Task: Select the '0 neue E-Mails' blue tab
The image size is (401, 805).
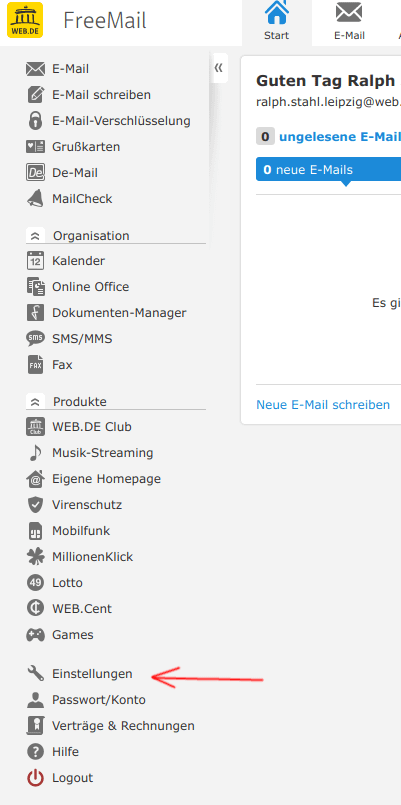Action: pos(329,170)
